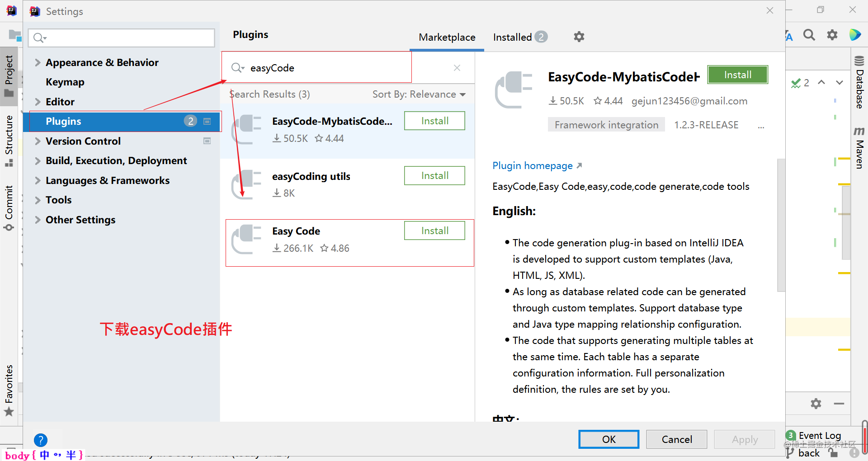Select the Marketplace tab

coord(447,37)
